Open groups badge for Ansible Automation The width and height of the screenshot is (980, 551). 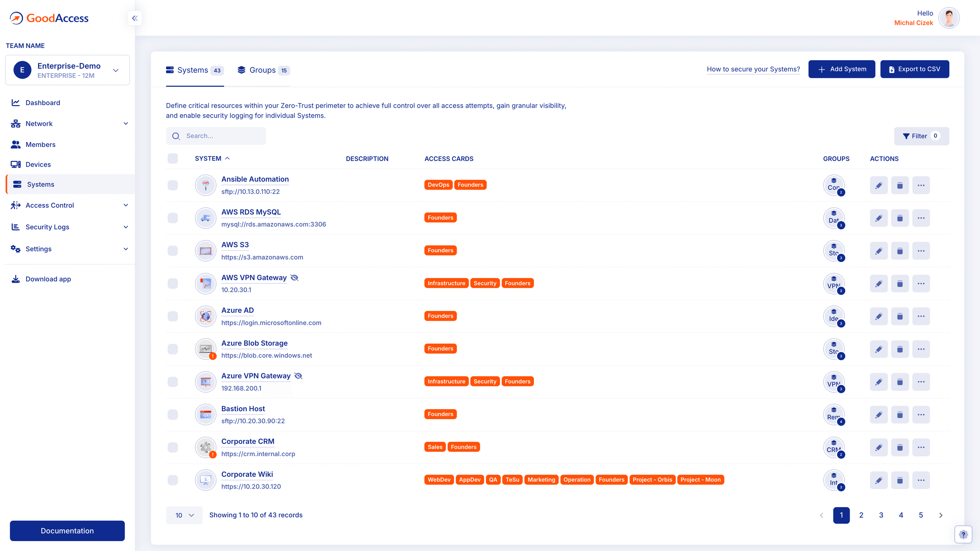click(834, 185)
